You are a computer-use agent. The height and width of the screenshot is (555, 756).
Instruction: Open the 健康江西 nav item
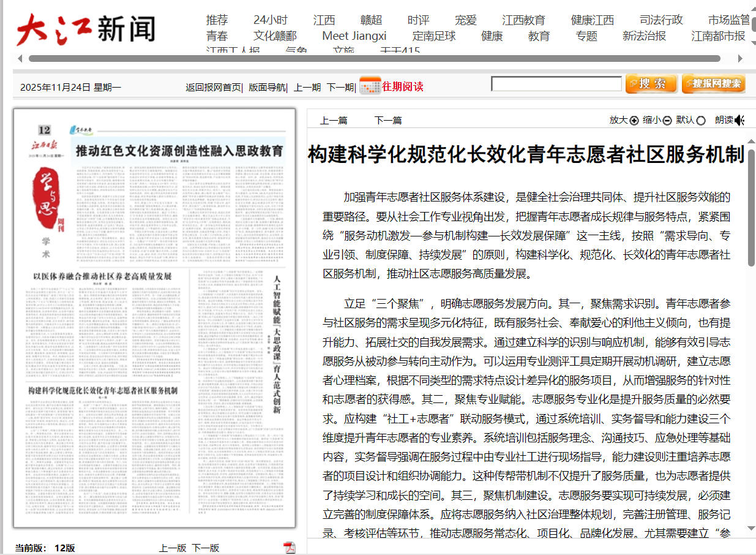tap(592, 20)
